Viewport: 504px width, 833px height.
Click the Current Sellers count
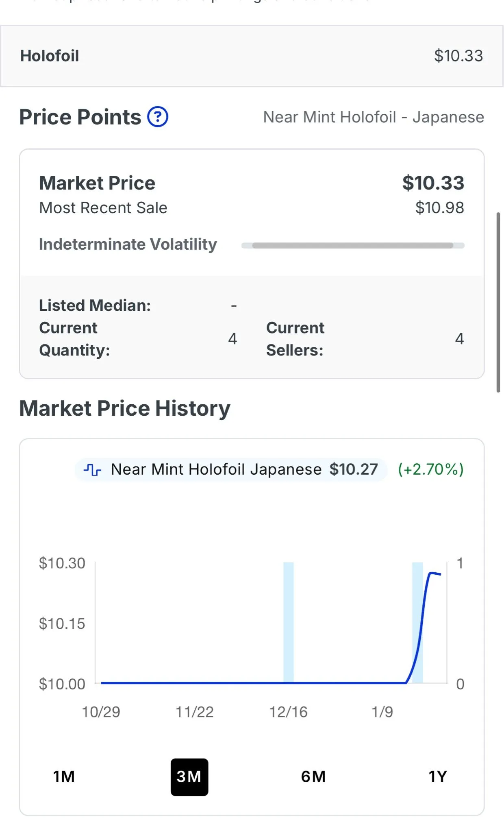(459, 339)
